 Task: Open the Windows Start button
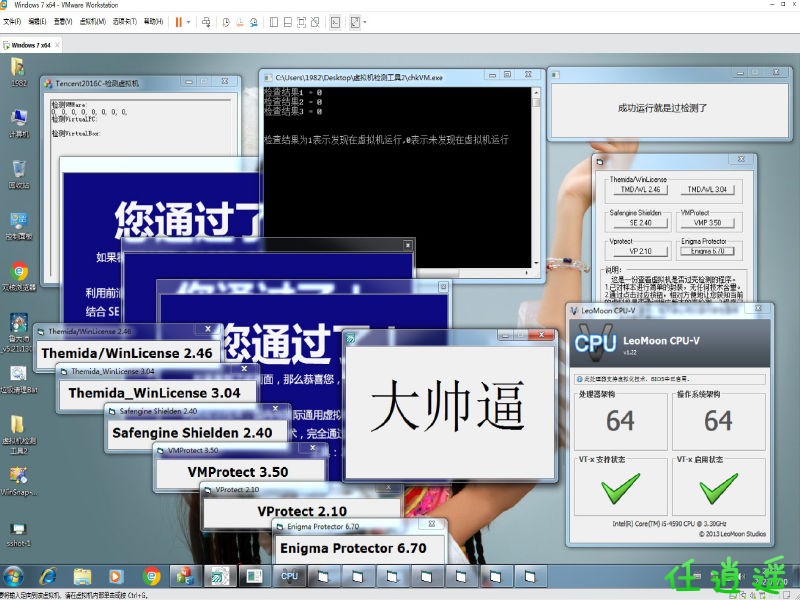pos(13,577)
